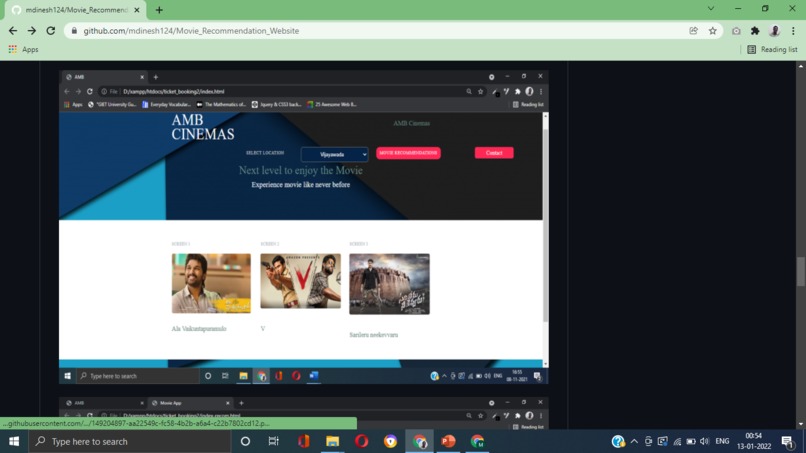Go back to the previous page in Chrome
The width and height of the screenshot is (806, 453).
pos(13,31)
